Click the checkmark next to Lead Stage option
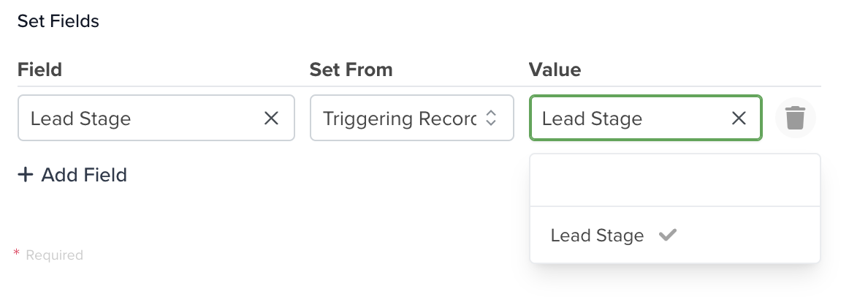 (x=668, y=235)
